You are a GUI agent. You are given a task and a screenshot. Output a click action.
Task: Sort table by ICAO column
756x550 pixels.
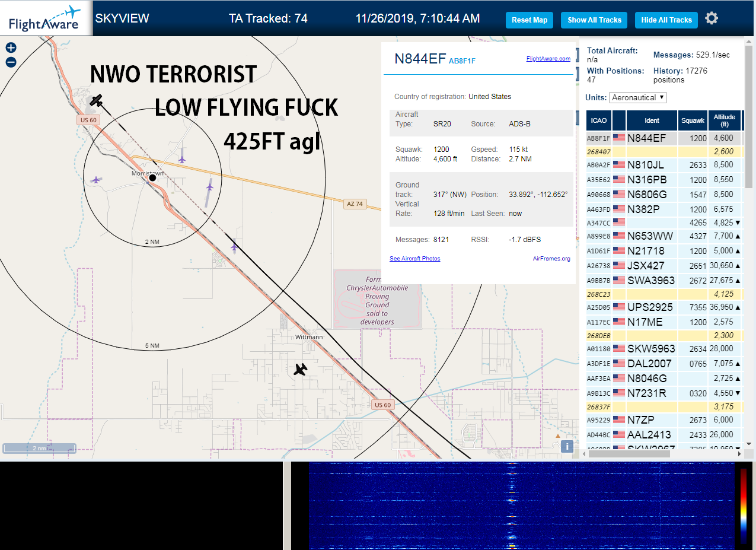pos(599,120)
